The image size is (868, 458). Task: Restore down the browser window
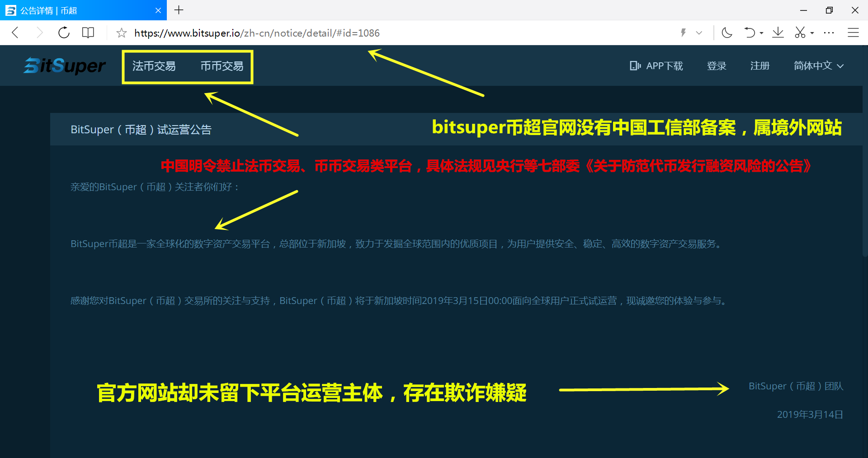click(829, 10)
